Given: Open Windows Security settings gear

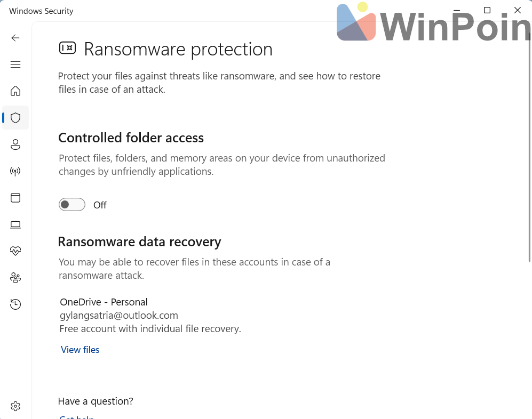Looking at the screenshot, I should pos(15,406).
